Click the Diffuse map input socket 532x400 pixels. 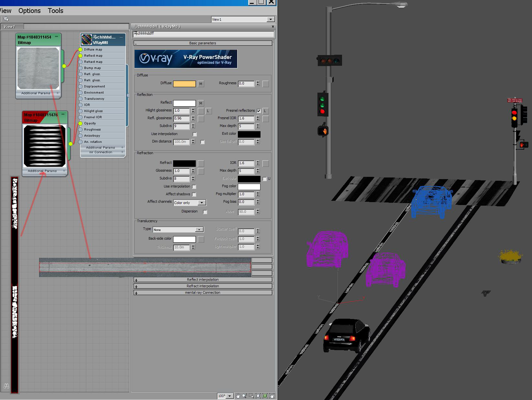pyautogui.click(x=80, y=50)
